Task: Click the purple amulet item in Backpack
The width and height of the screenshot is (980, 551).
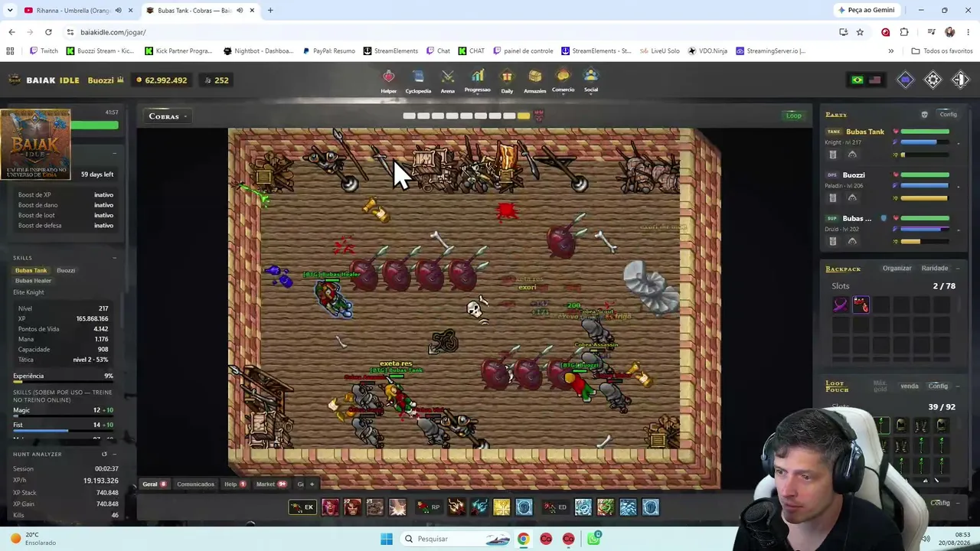Action: [x=841, y=305]
